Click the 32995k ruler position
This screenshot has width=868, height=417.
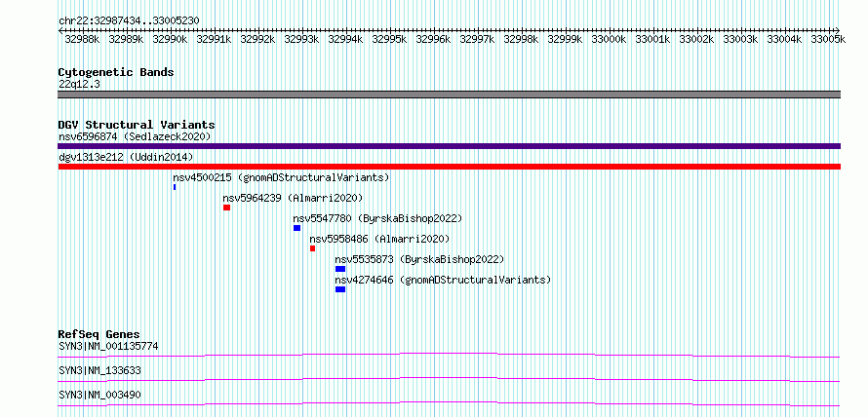tap(390, 39)
